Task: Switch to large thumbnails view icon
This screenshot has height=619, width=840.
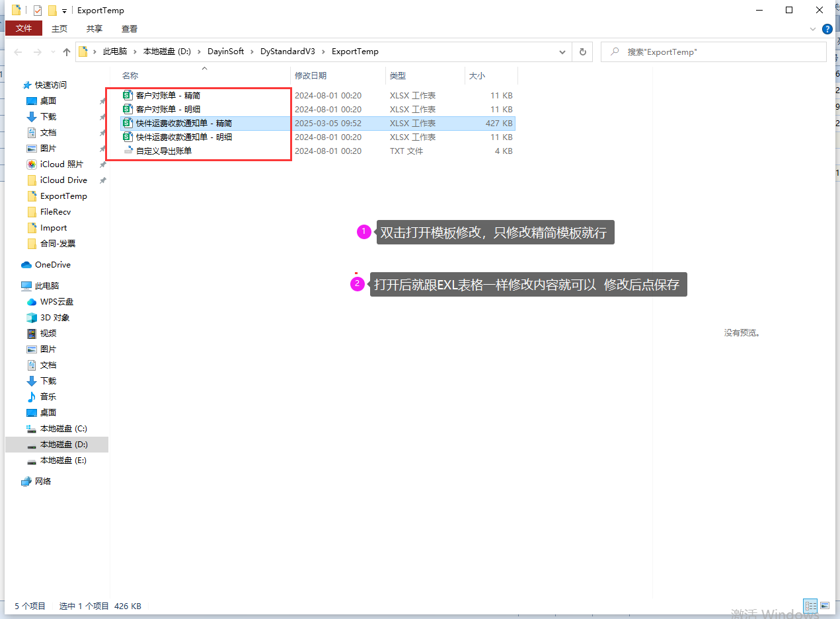Action: point(824,605)
